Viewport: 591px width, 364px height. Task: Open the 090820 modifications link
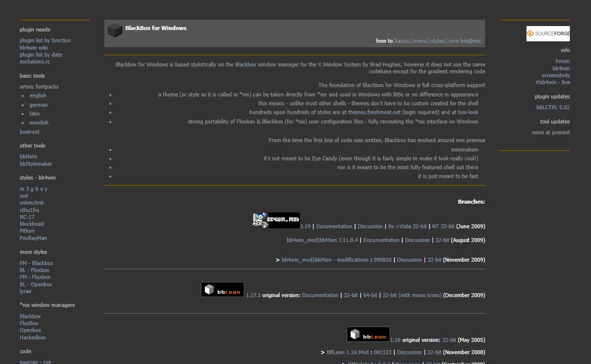point(383,260)
